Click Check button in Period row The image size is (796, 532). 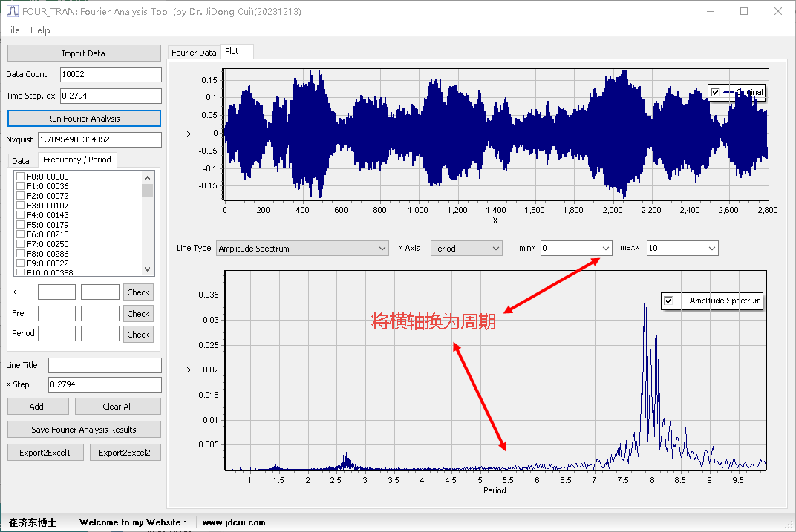pyautogui.click(x=138, y=335)
